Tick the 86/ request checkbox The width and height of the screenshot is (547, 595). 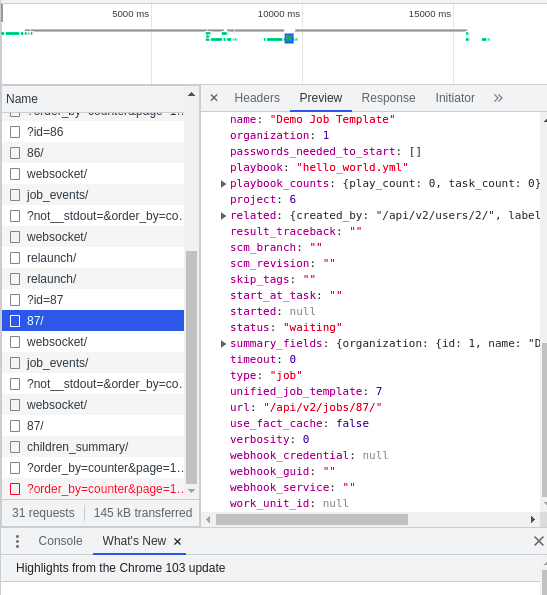point(15,153)
